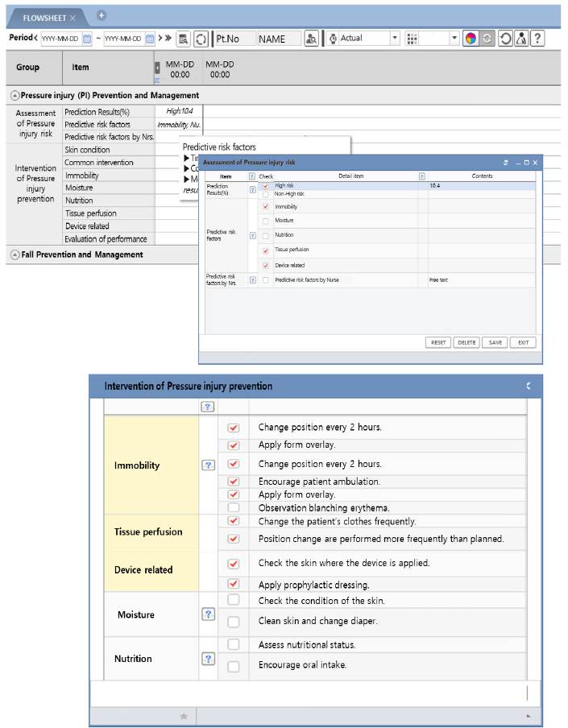Image resolution: width=568 pixels, height=728 pixels.
Task: Click the DELETE button
Action: tap(466, 342)
